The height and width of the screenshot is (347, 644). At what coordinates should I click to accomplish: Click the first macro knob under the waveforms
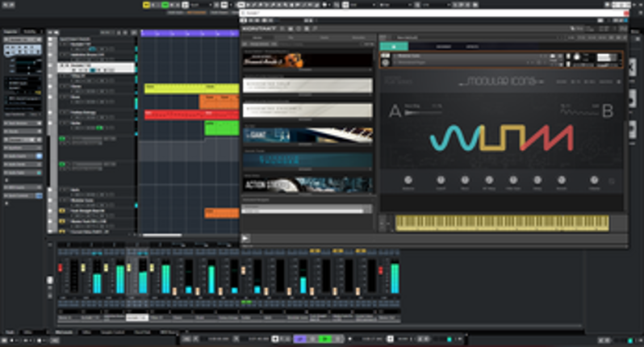click(408, 180)
